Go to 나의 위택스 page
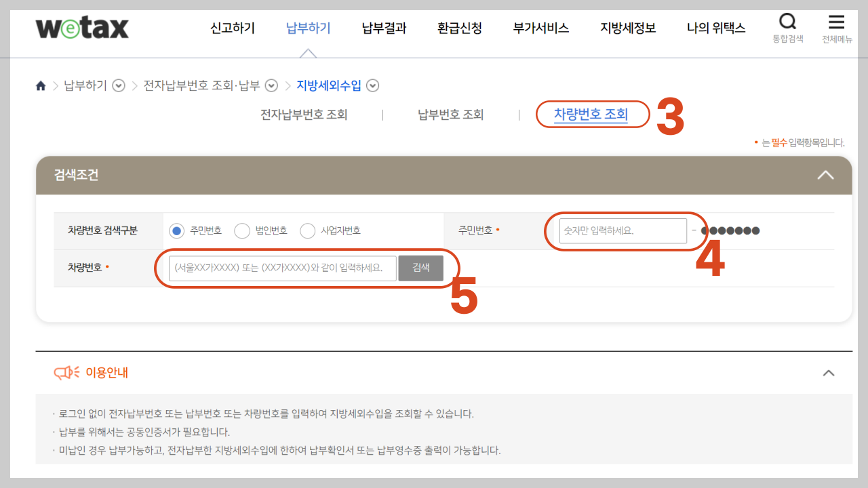 716,28
